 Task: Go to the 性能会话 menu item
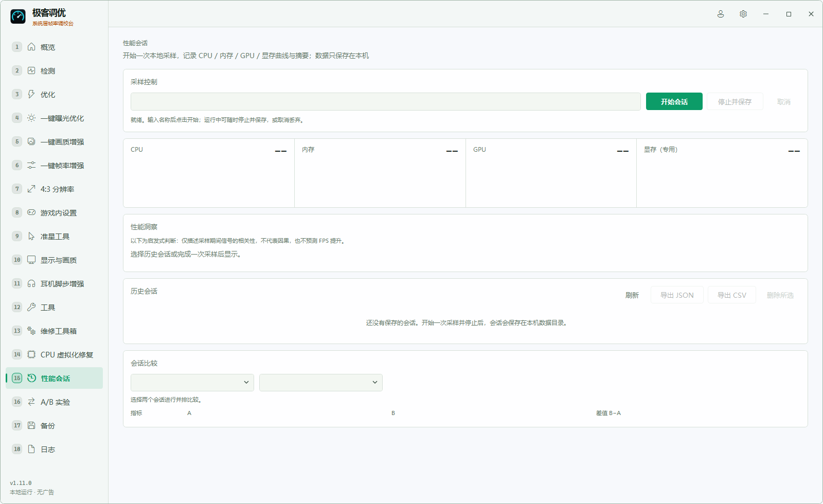coord(54,378)
